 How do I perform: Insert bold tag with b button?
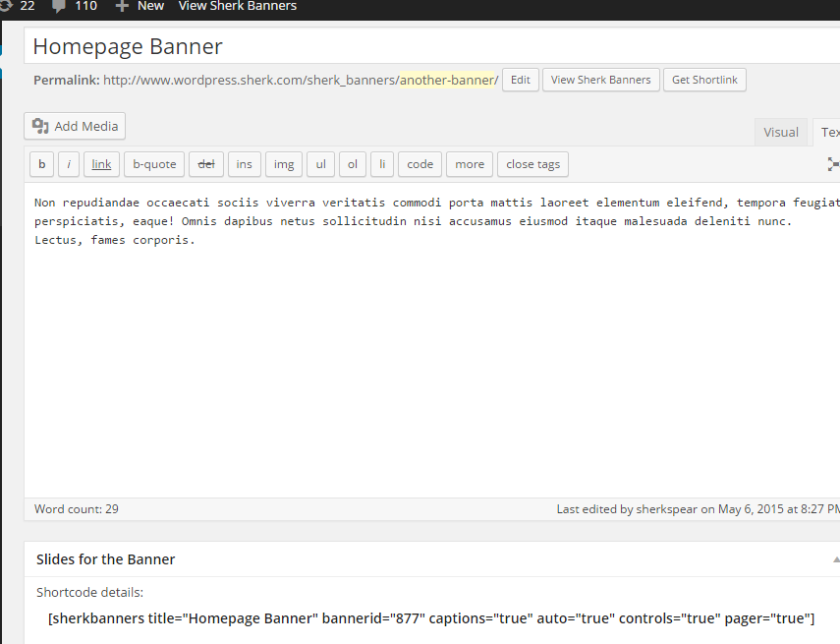tap(41, 164)
